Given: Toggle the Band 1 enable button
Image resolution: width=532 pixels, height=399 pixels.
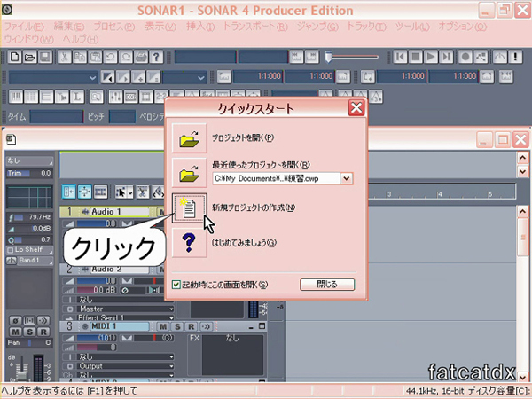Looking at the screenshot, I should tap(12, 261).
